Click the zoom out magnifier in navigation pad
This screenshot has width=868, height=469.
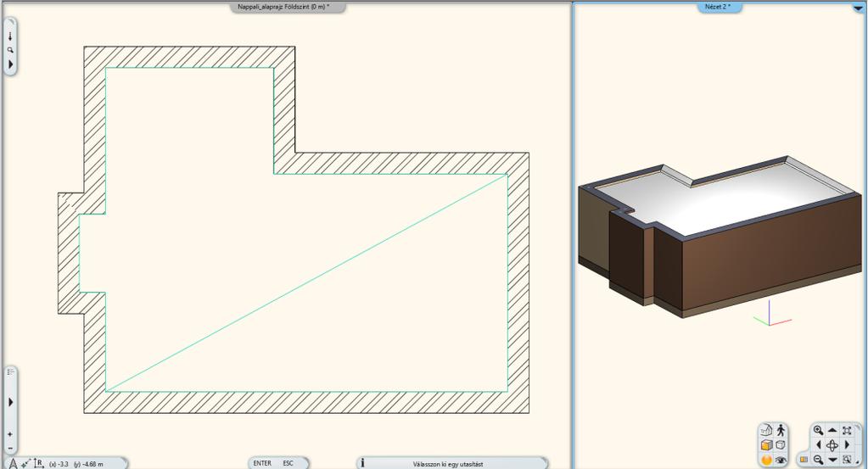tap(818, 460)
